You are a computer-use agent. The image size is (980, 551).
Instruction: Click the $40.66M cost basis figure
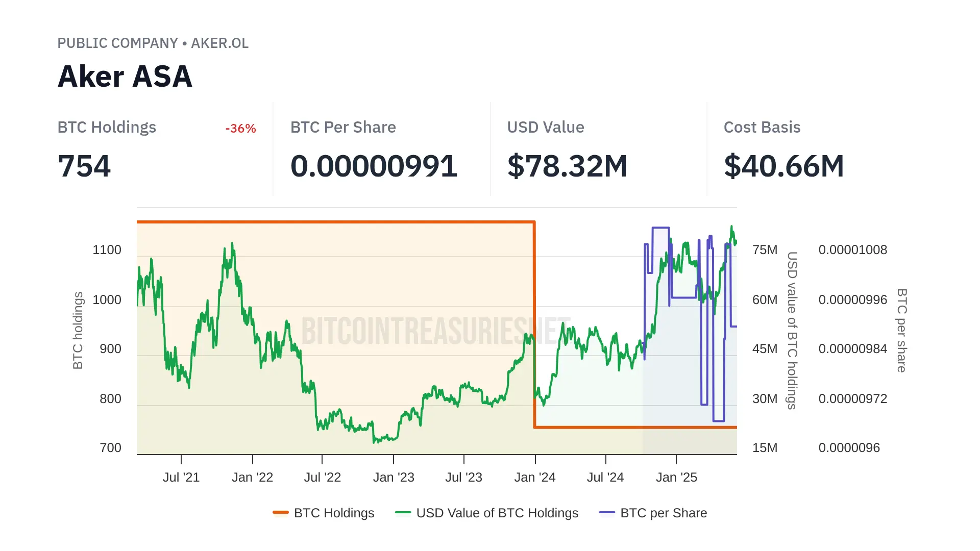click(783, 166)
